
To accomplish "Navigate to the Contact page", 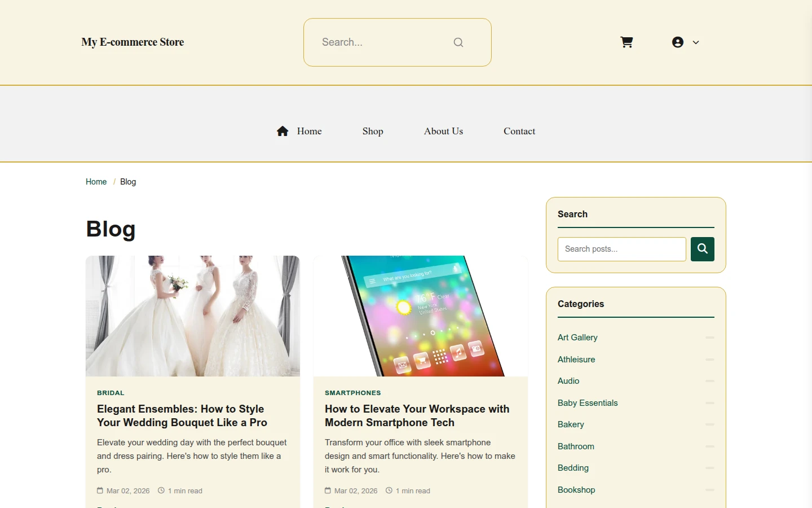I will coord(519,131).
